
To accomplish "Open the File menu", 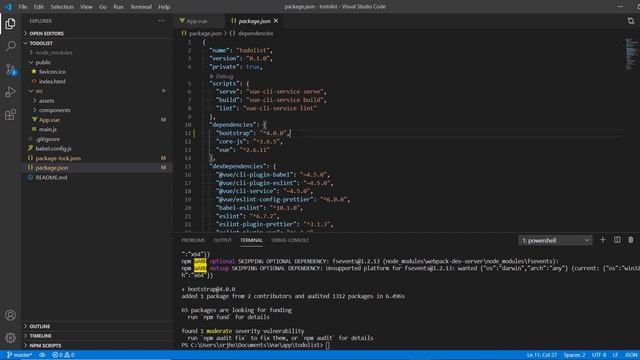I will (x=23, y=7).
